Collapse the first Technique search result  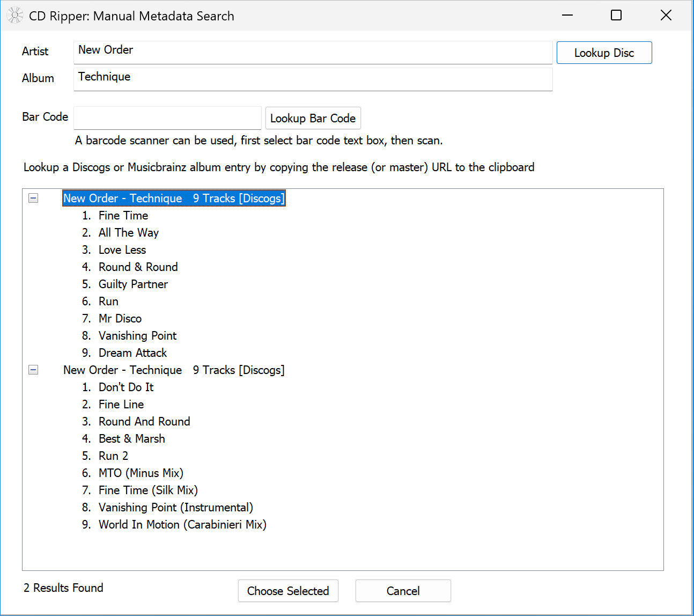pos(33,198)
